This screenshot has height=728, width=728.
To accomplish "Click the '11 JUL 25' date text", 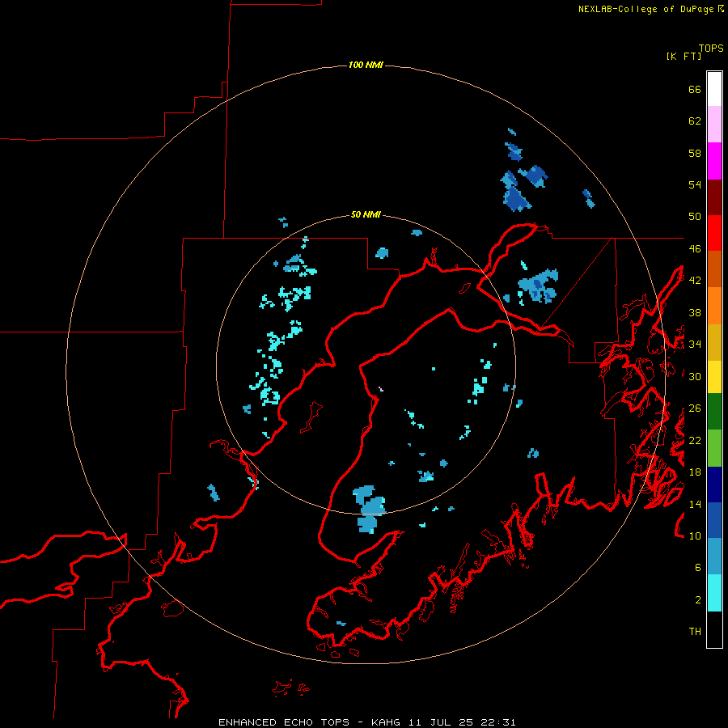I will [x=441, y=722].
